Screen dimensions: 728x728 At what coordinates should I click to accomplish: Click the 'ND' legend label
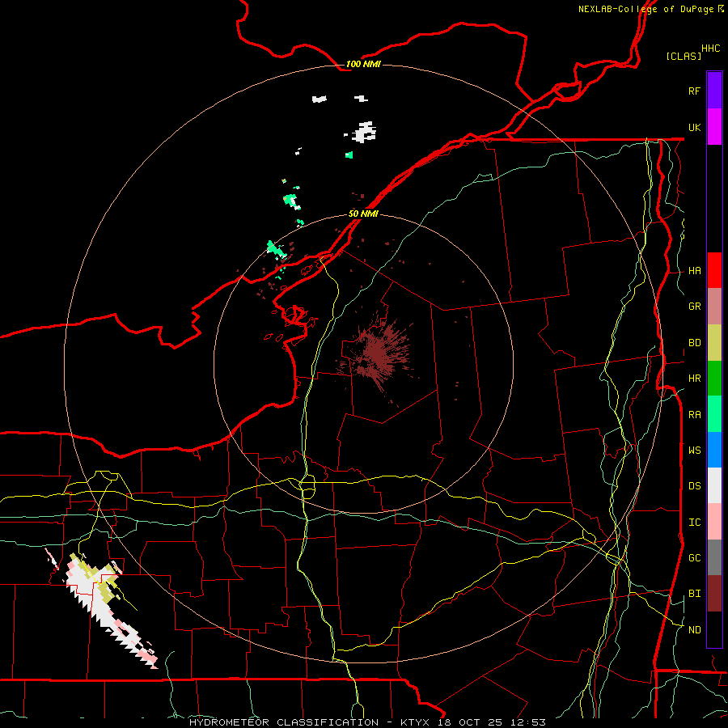point(695,629)
